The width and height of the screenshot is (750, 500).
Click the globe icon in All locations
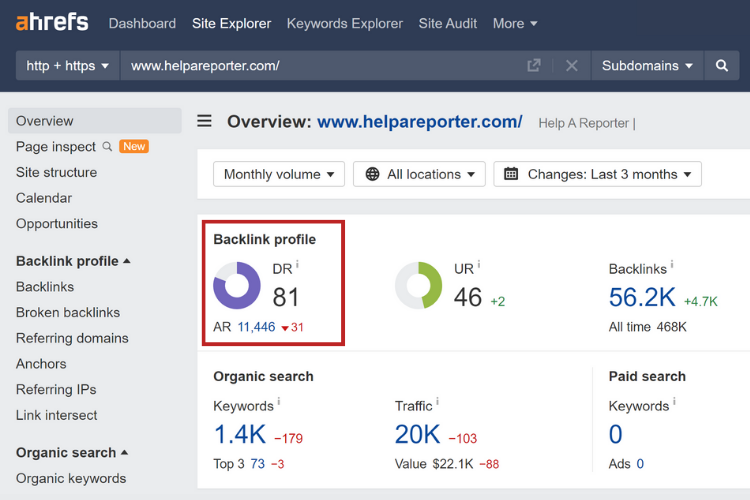(372, 174)
